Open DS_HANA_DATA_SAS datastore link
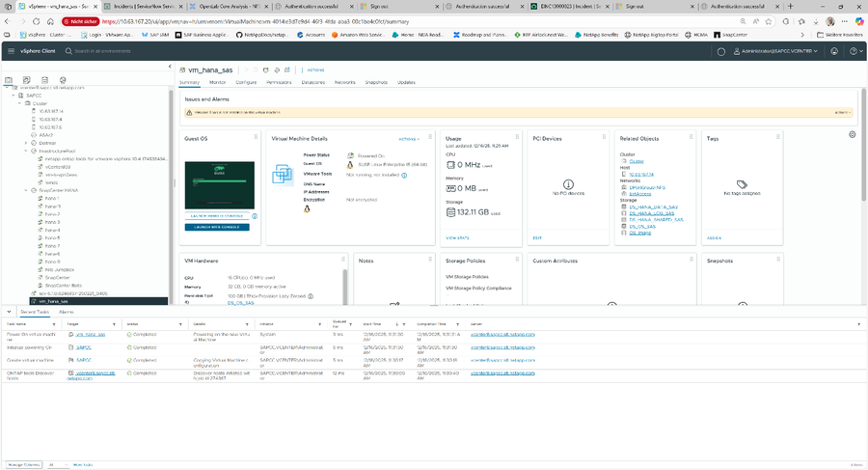This screenshot has height=470, width=868. 653,207
